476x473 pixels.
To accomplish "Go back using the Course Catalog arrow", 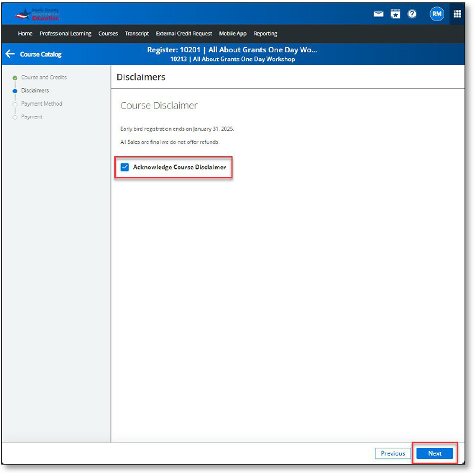I will pyautogui.click(x=10, y=54).
